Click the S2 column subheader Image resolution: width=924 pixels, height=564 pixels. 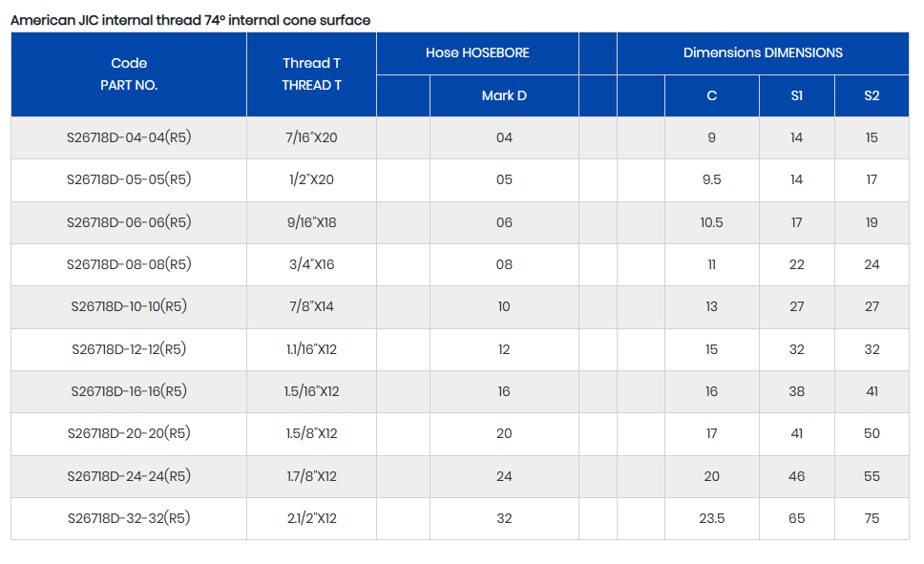point(871,95)
